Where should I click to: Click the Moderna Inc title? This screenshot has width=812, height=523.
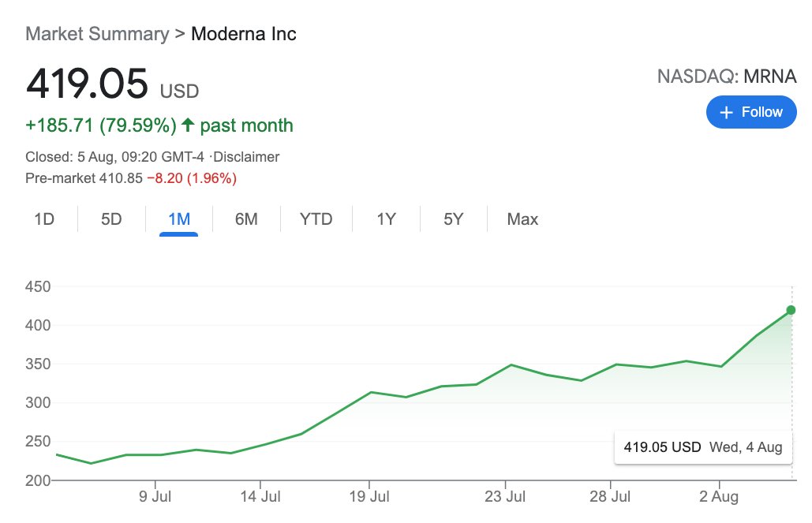[x=244, y=34]
